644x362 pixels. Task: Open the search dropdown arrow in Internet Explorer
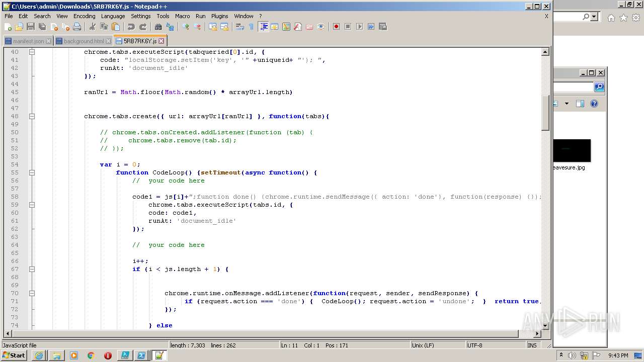click(x=594, y=17)
